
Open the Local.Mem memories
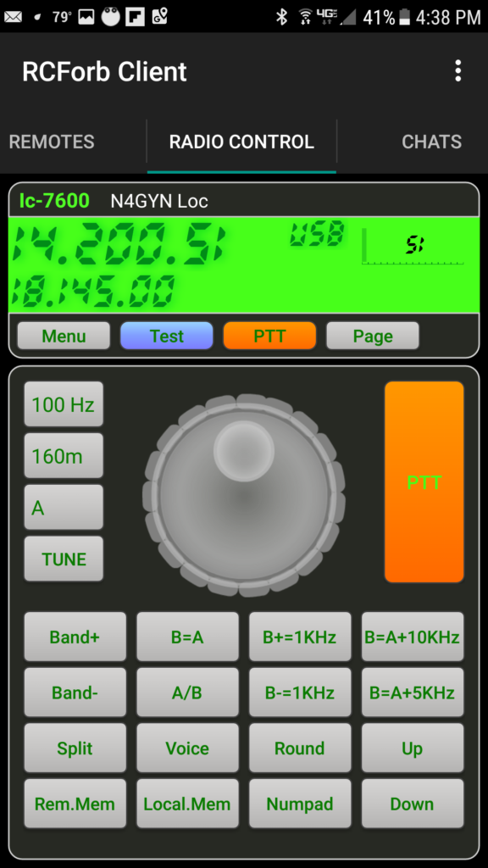point(187,804)
